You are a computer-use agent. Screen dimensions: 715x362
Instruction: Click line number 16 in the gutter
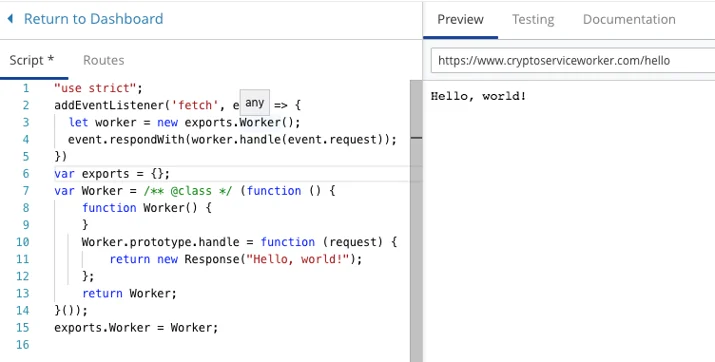pos(22,345)
